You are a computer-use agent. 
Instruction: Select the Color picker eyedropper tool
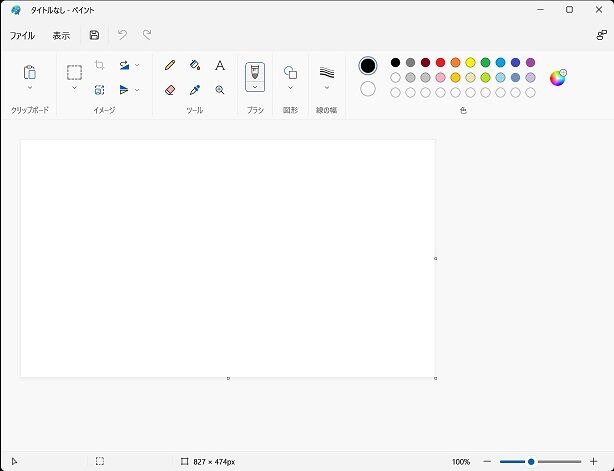[x=195, y=90]
